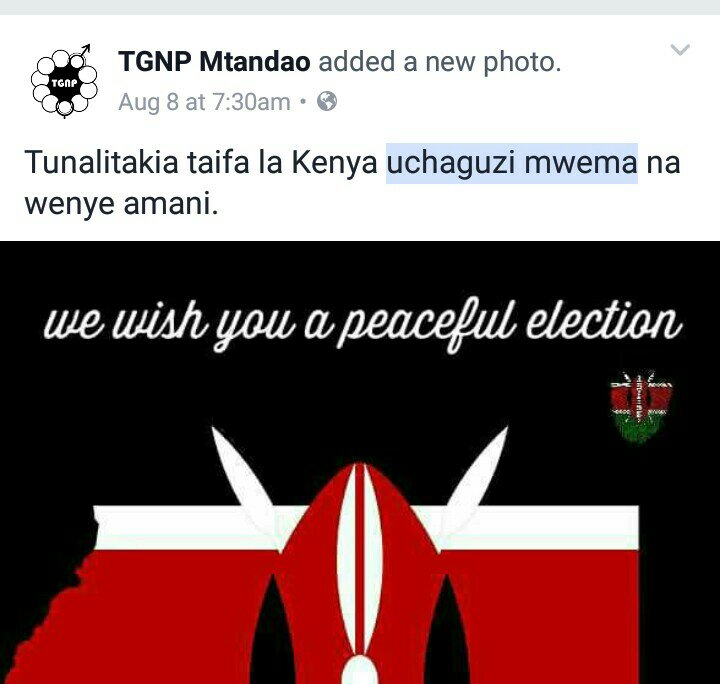This screenshot has height=684, width=720.
Task: Click the 'wenye amani.' post text
Action: (121, 204)
